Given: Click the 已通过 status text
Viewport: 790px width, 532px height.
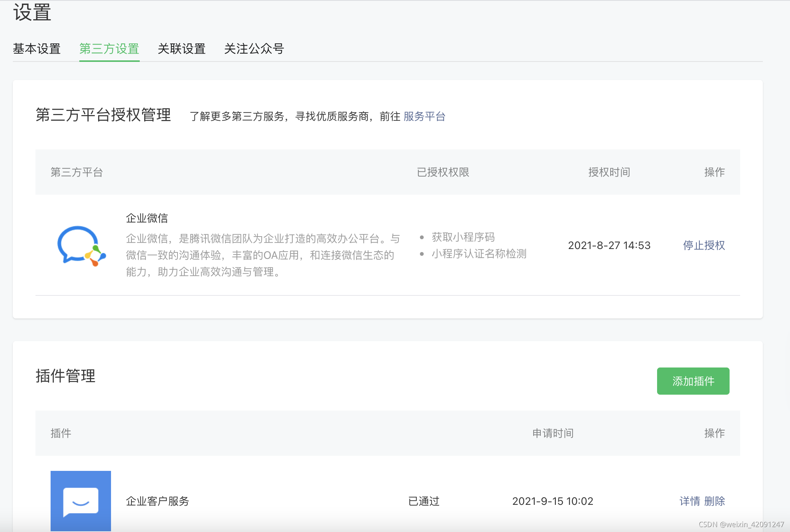Looking at the screenshot, I should tap(424, 501).
